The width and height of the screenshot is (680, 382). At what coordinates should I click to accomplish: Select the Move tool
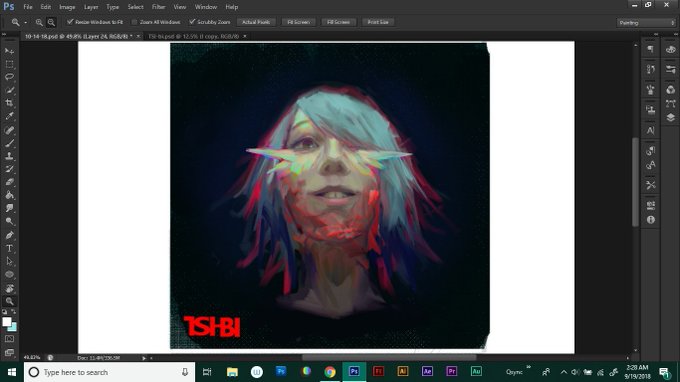pyautogui.click(x=9, y=51)
